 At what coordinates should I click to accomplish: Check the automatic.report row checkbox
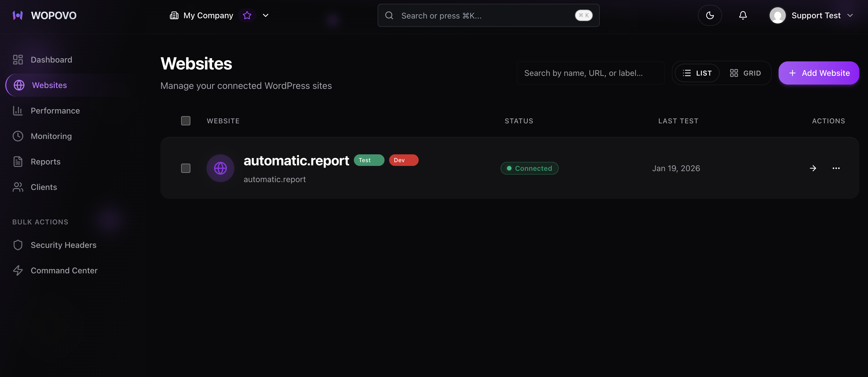[x=186, y=168]
